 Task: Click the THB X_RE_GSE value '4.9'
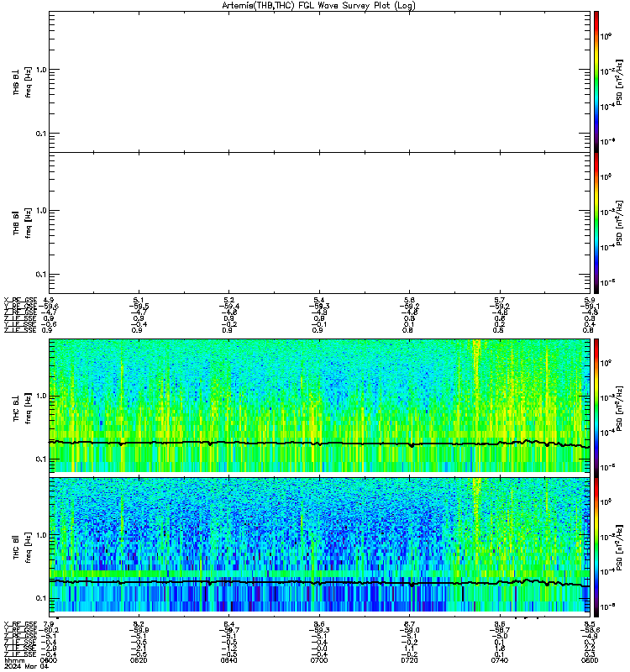(49, 300)
